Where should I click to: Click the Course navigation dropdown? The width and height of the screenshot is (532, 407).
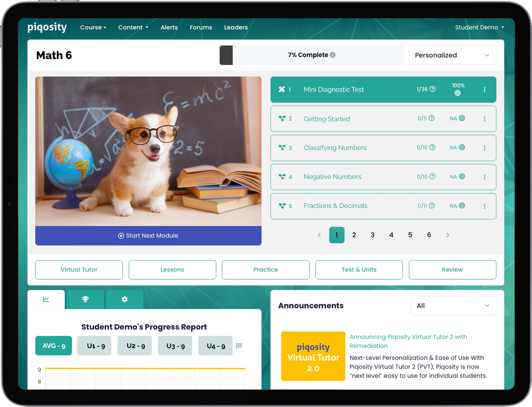(93, 27)
